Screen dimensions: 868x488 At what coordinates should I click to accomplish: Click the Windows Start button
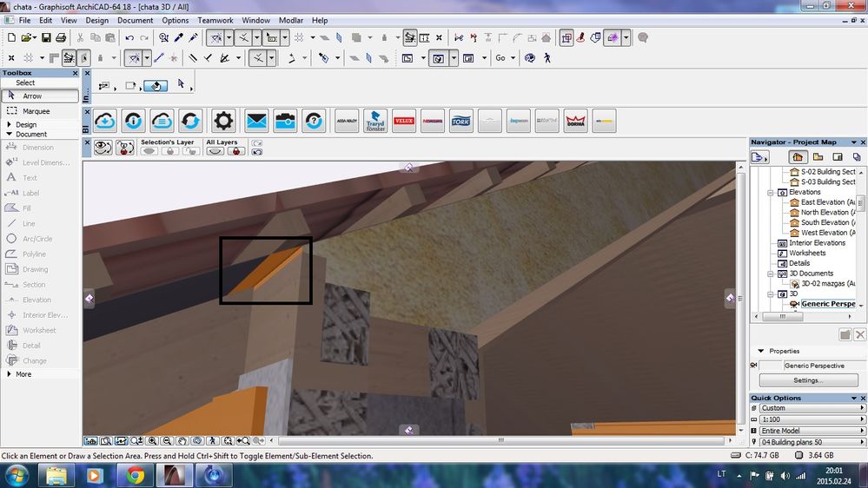[x=17, y=475]
